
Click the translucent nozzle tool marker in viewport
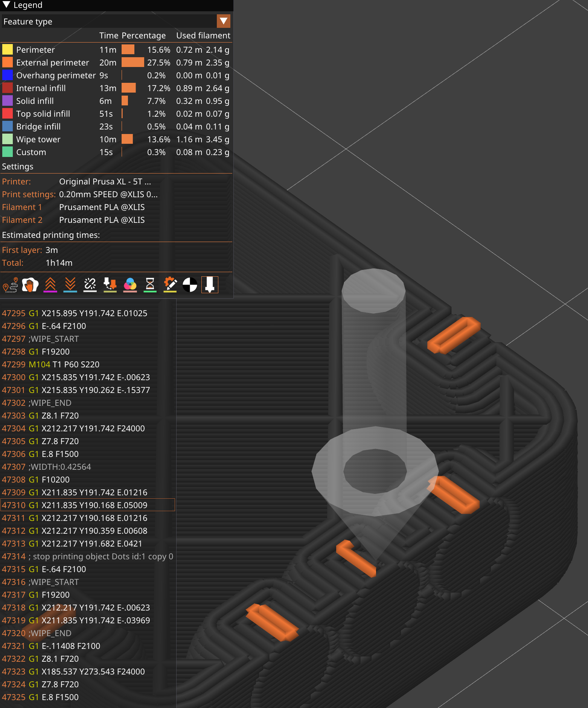coord(375,414)
